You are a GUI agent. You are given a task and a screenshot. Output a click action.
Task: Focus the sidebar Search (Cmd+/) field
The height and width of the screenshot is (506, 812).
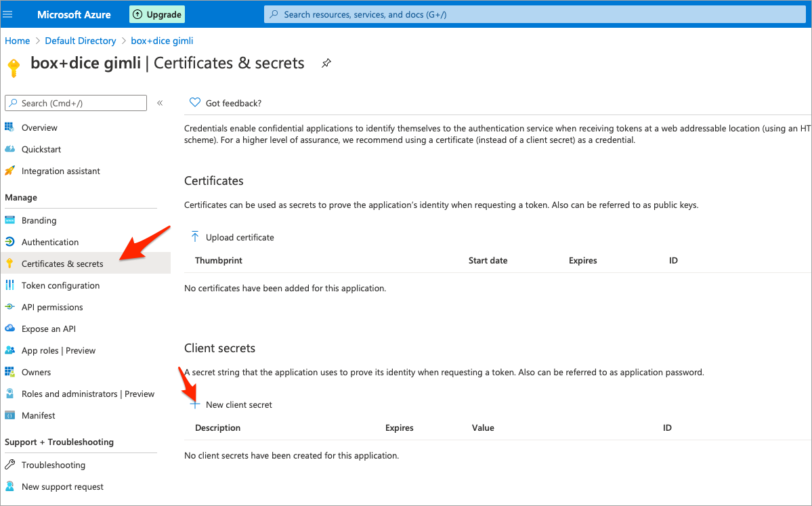(x=76, y=103)
